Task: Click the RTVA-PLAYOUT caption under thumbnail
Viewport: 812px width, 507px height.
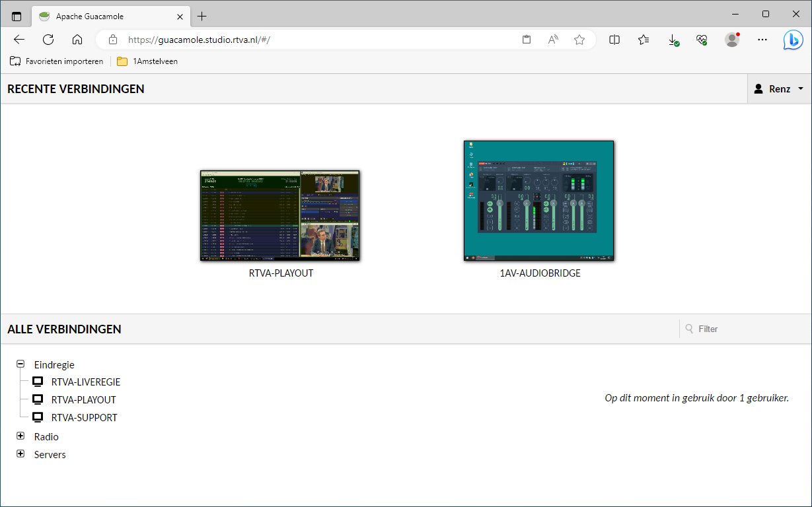Action: (x=281, y=273)
